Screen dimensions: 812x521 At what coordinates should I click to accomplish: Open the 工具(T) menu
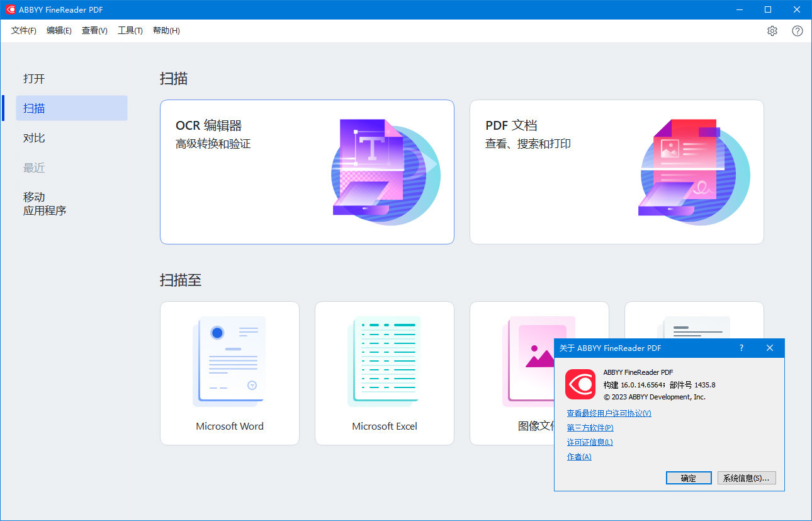click(130, 31)
